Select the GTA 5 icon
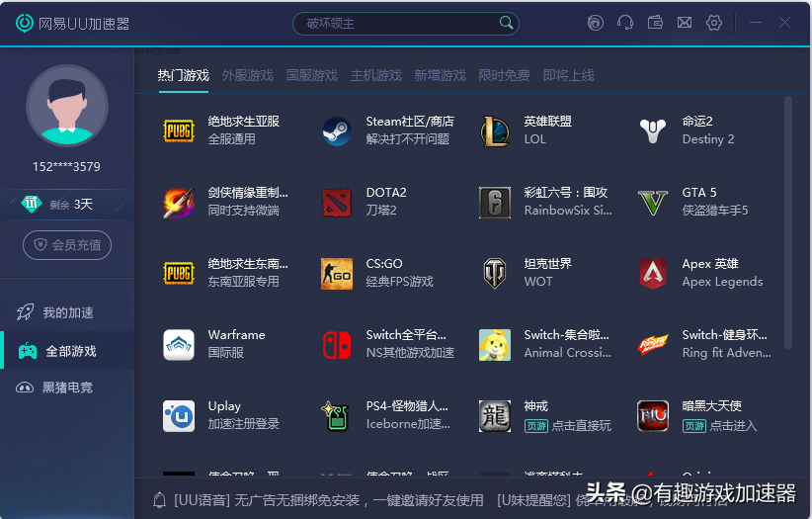 click(653, 203)
